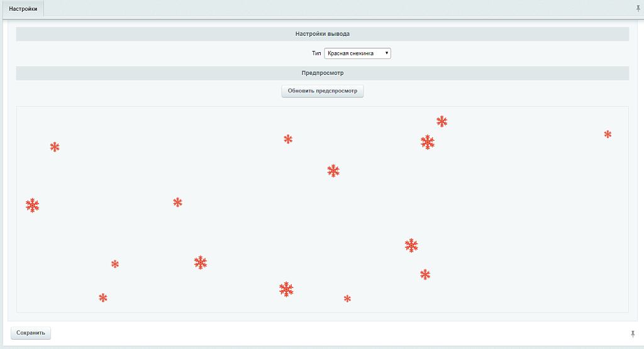
Task: Save settings with the Сохранить button
Action: pos(31,333)
